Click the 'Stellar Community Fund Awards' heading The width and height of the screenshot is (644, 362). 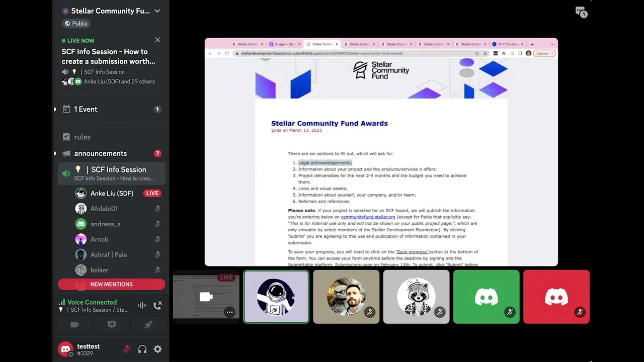pos(330,123)
